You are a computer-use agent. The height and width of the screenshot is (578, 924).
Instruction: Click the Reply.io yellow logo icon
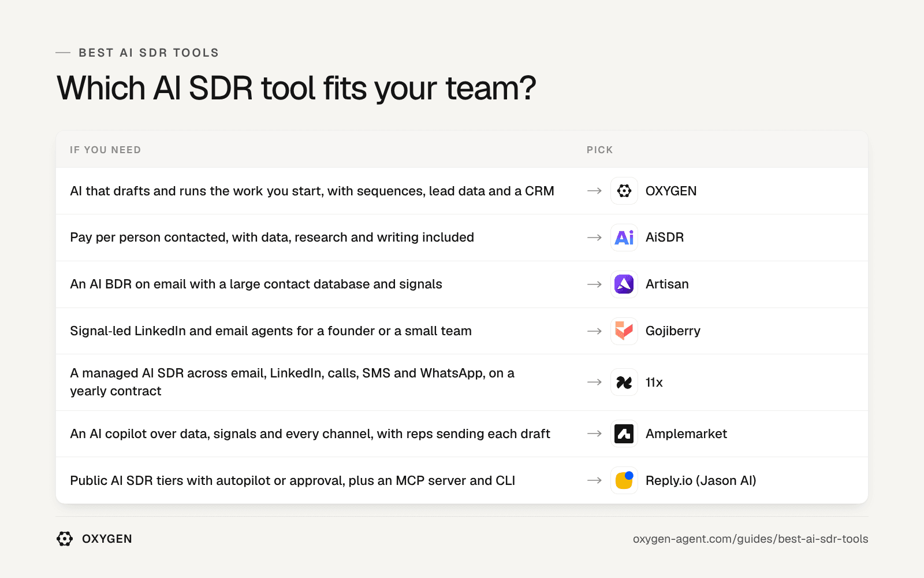(x=624, y=480)
